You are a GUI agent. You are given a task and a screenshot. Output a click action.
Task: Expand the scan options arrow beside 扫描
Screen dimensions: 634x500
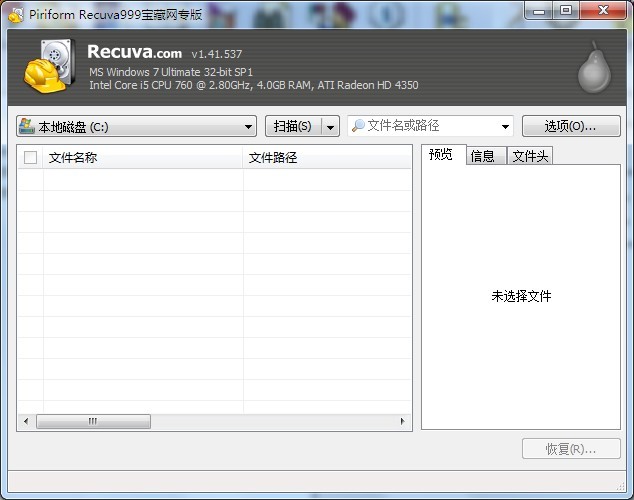tap(330, 127)
